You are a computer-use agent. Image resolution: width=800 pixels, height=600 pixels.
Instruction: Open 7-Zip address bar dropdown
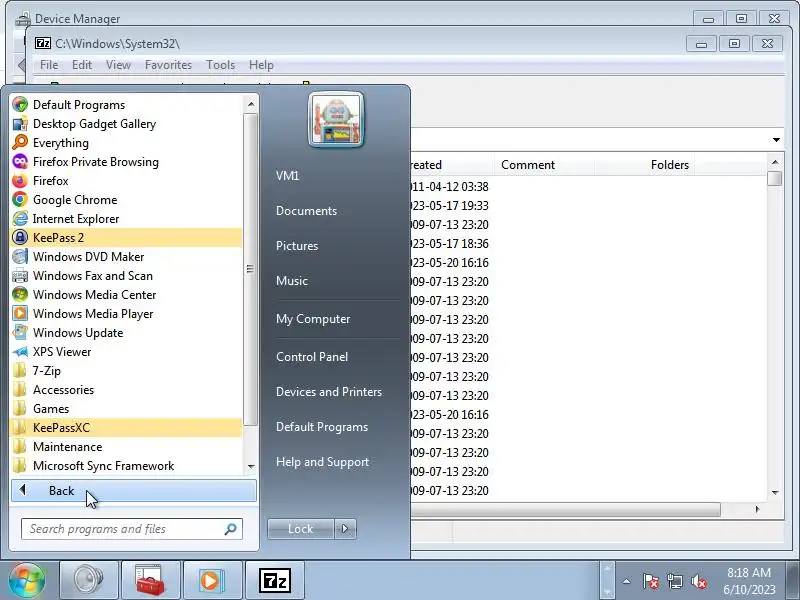tap(776, 140)
